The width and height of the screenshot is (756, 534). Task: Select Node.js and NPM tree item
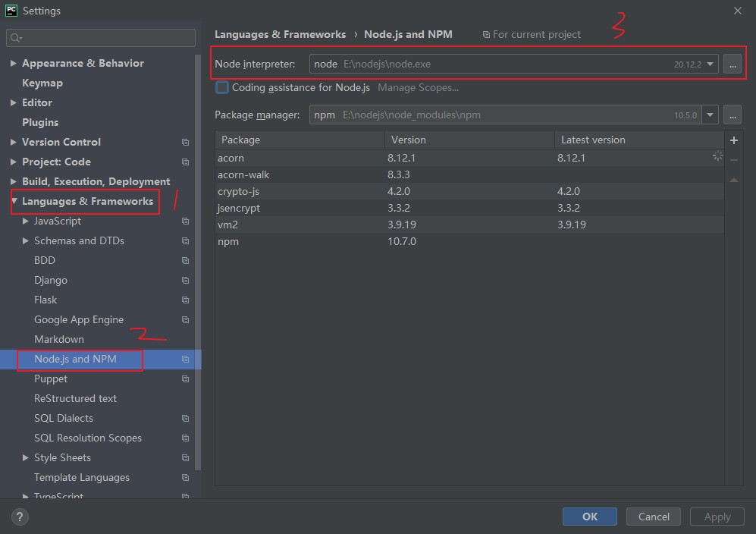tap(100, 360)
